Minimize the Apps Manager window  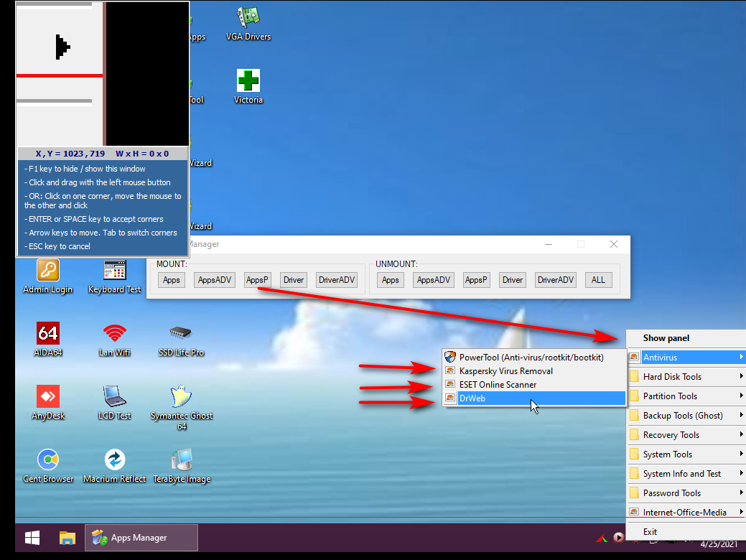(x=549, y=244)
